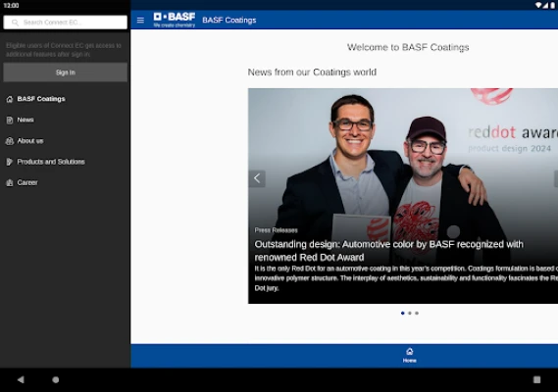
Task: Select the first carousel dot
Action: tap(402, 313)
